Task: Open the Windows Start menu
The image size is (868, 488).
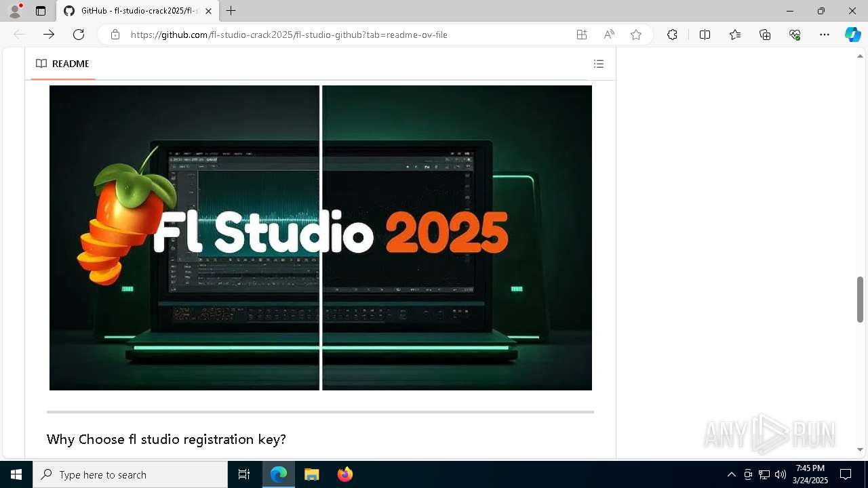Action: click(x=16, y=474)
